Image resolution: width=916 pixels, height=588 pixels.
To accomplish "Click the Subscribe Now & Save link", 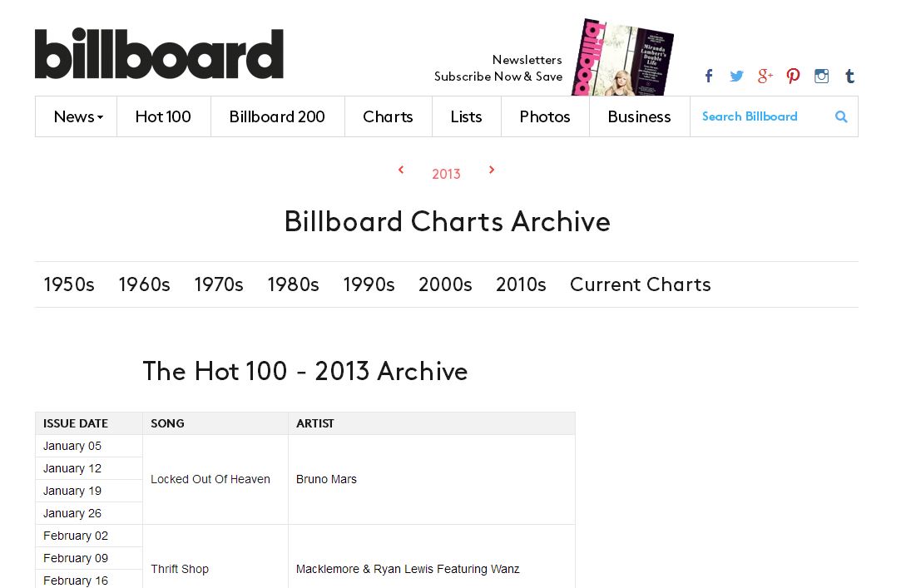I will (x=498, y=77).
